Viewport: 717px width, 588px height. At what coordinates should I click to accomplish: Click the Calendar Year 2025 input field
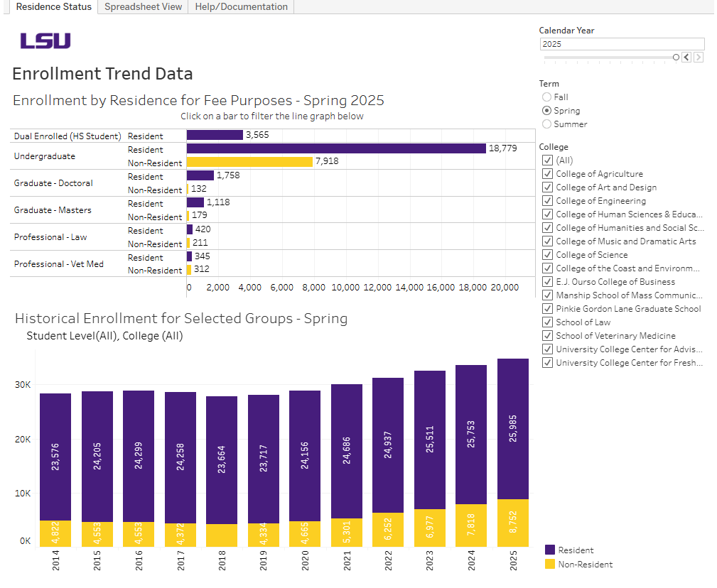(622, 44)
